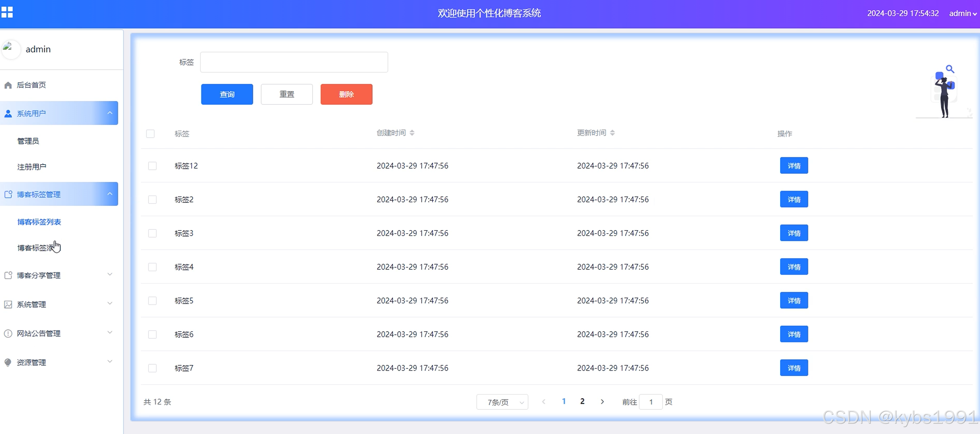Open the 管理员 submenu item
The image size is (980, 434).
(x=28, y=141)
